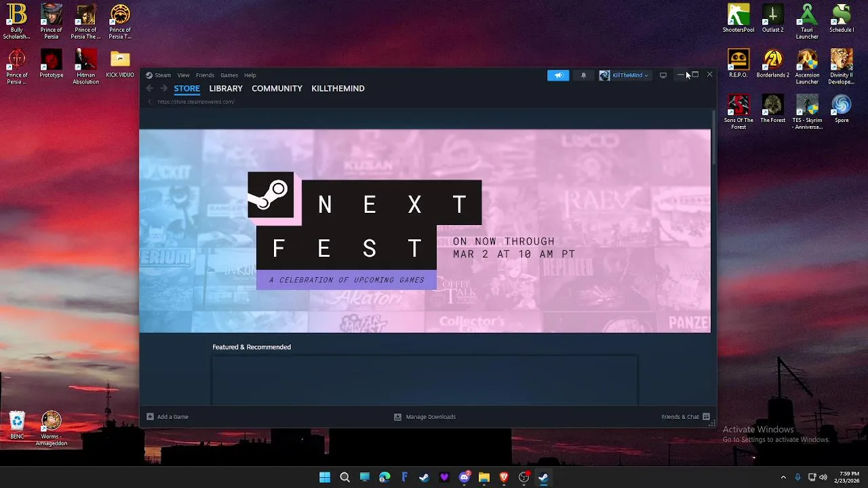Click the microphone icon in the system tray

pyautogui.click(x=797, y=477)
